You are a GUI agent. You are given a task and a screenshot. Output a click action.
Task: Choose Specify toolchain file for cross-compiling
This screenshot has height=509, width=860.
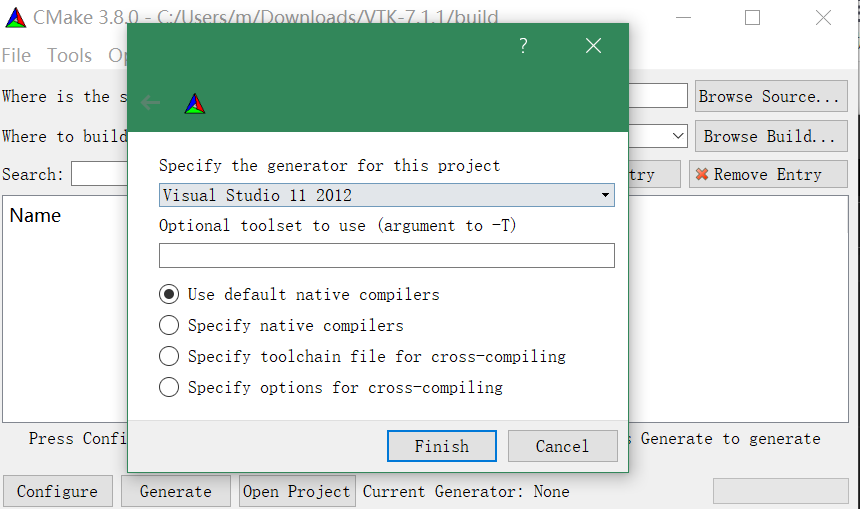(x=170, y=357)
